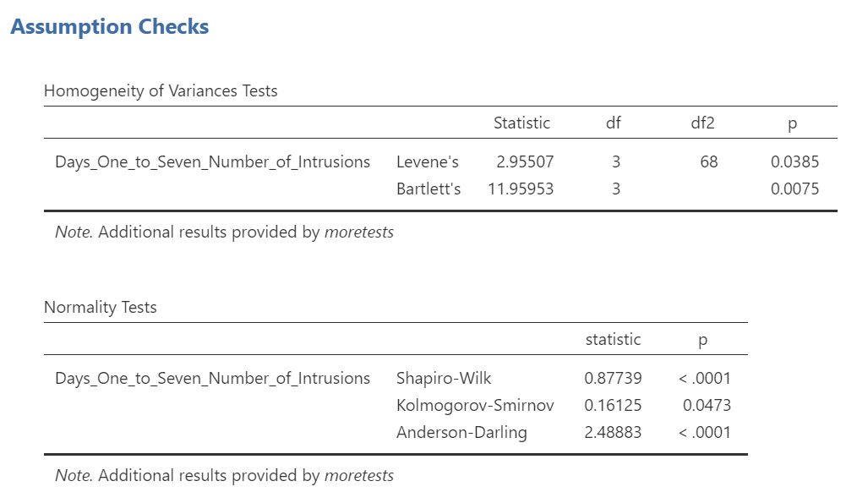Select the Kolmogorov-Smirnov row label
The width and height of the screenshot is (868, 503).
tap(475, 406)
